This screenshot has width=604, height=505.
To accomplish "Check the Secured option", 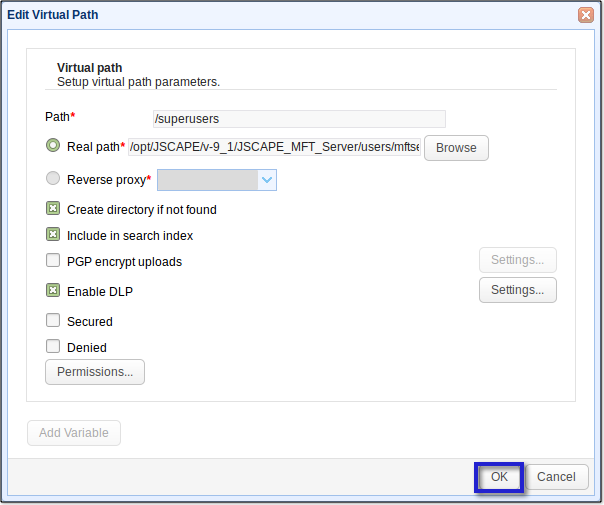I will 53,321.
